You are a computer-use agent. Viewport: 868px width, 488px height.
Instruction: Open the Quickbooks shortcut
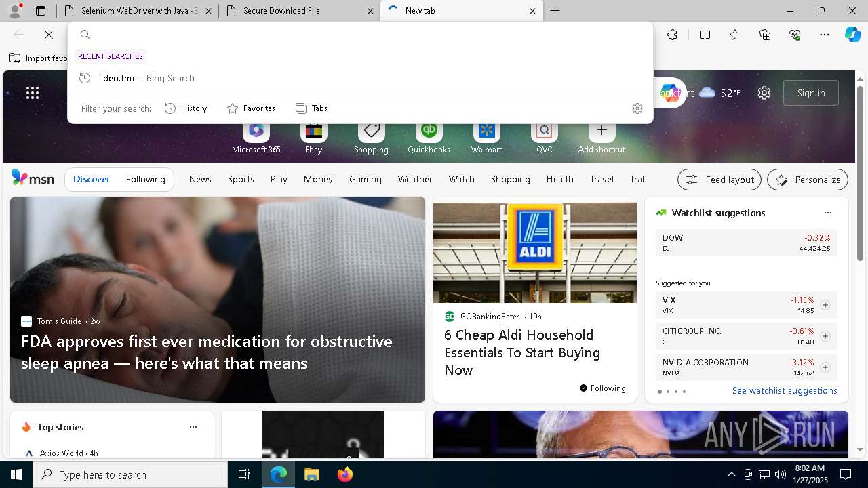pyautogui.click(x=429, y=138)
